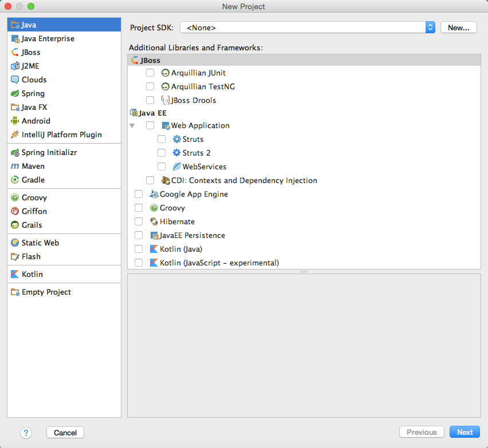
Task: Click the Griffon red icon
Action: pyautogui.click(x=15, y=211)
